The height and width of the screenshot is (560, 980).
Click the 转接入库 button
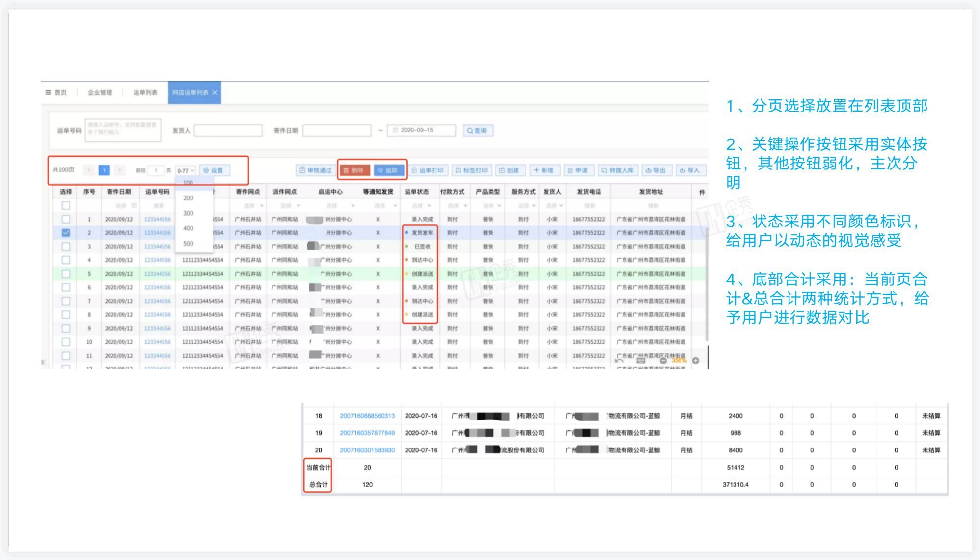click(x=618, y=170)
